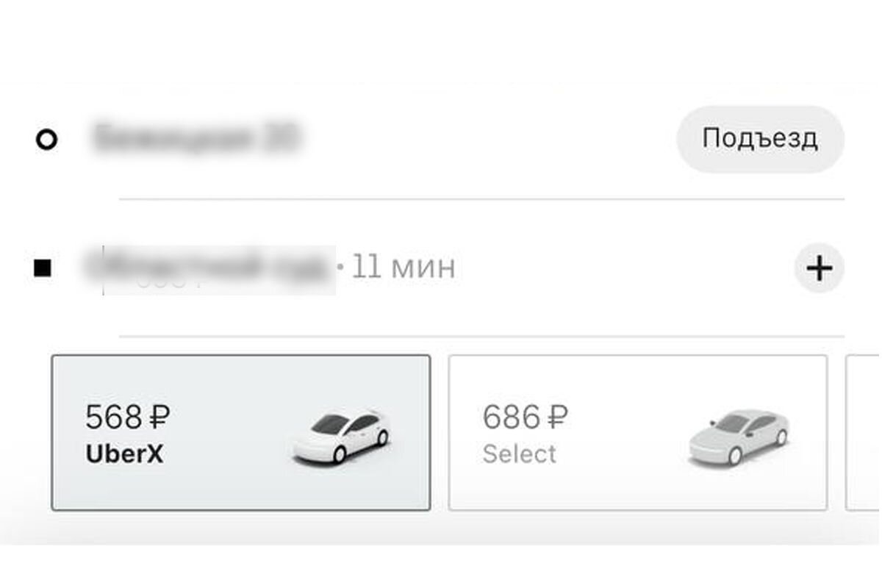
Task: Edit the blurred pickup address field
Action: click(x=195, y=138)
